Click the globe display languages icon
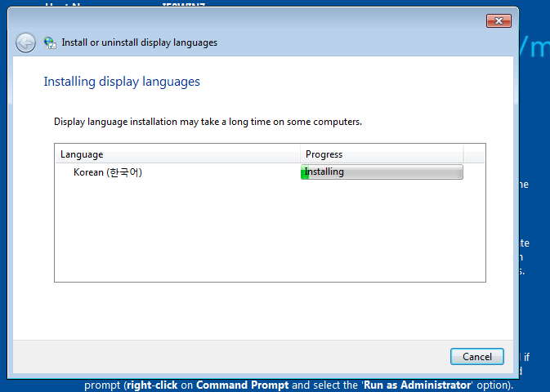 pos(50,42)
